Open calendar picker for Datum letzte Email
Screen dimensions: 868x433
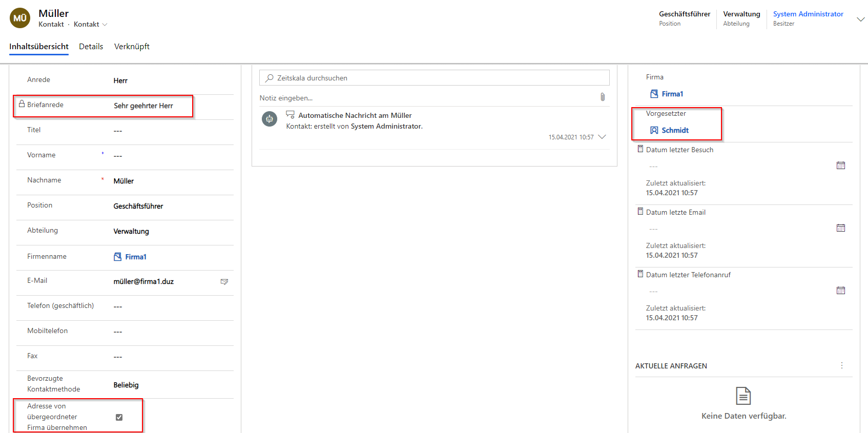point(840,228)
